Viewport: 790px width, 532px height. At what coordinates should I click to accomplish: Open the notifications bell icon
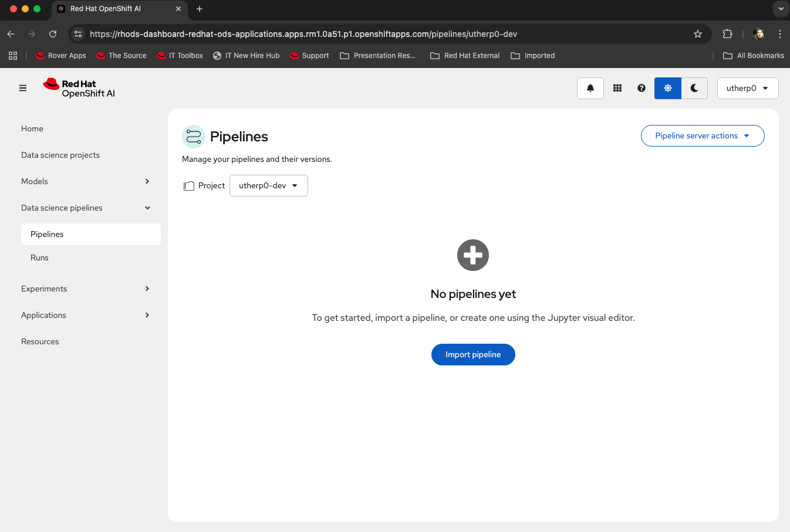(590, 88)
